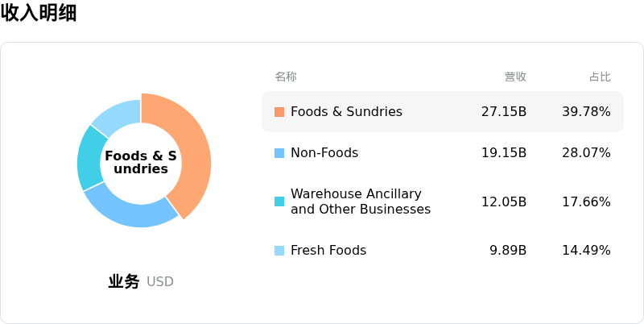Select the Fresh Foods row label
Image resolution: width=644 pixels, height=324 pixels.
[328, 251]
